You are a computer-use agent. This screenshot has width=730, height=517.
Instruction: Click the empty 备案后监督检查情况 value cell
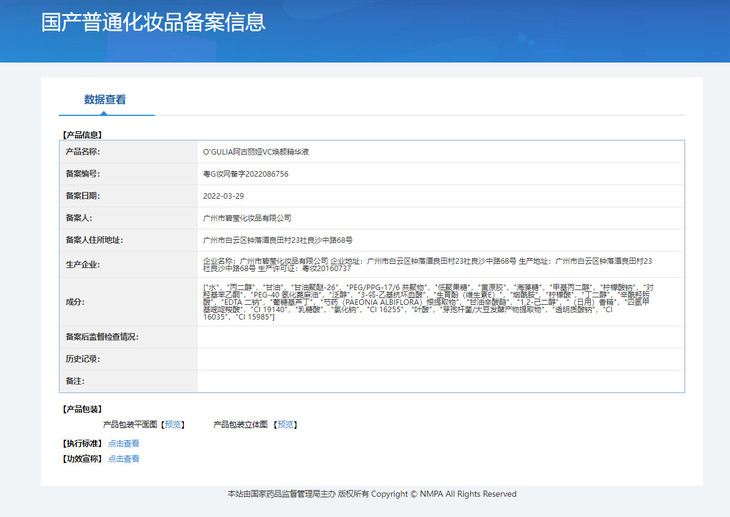click(440, 337)
